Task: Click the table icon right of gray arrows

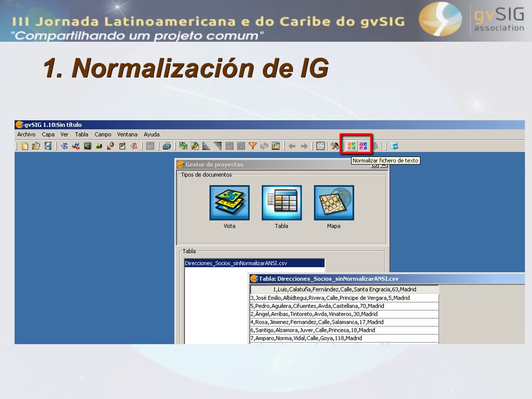Action: 276,146
